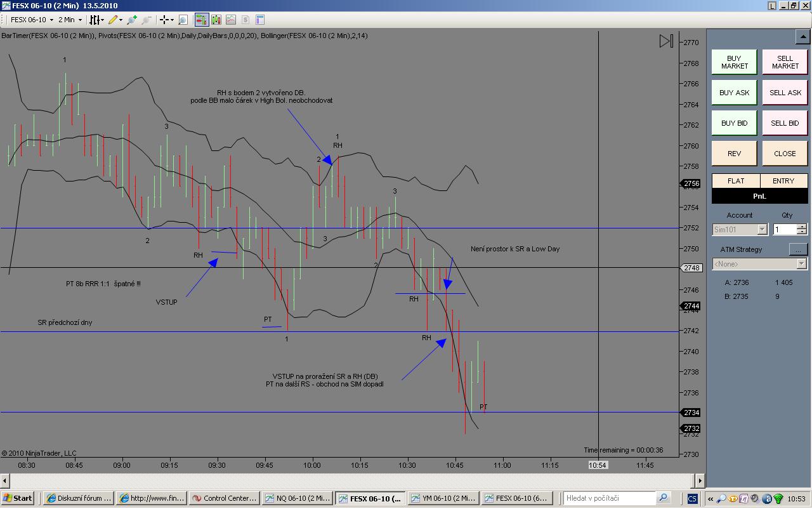Image resolution: width=812 pixels, height=509 pixels.
Task: Click the CS language indicator
Action: click(x=692, y=499)
